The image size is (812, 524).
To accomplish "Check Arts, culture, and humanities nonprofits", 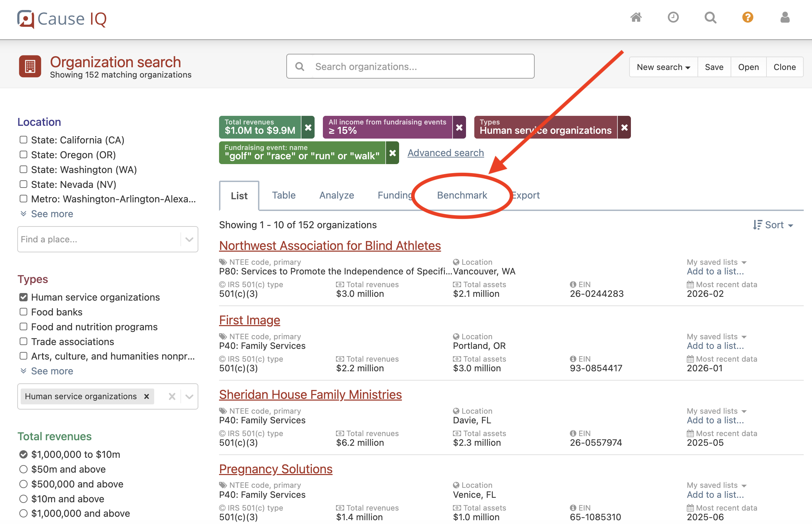I will point(23,356).
